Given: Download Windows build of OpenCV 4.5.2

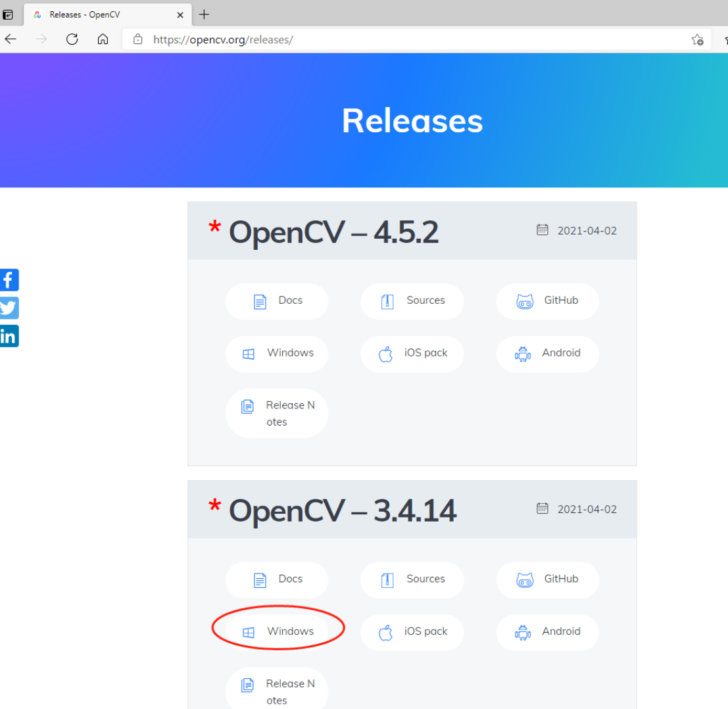Looking at the screenshot, I should tap(277, 354).
